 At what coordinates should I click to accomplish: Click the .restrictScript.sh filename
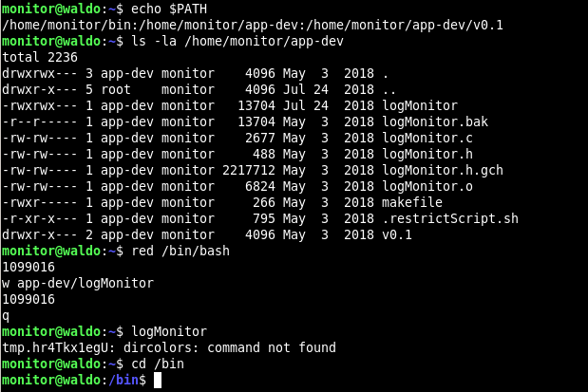pyautogui.click(x=450, y=218)
